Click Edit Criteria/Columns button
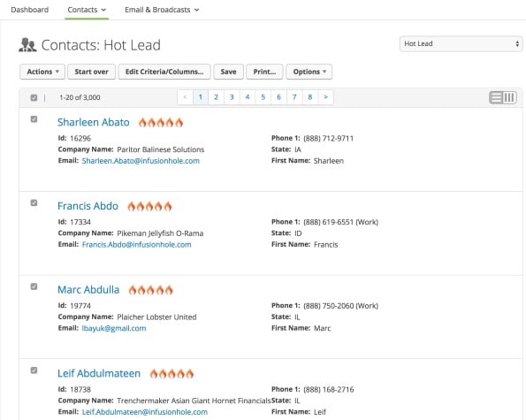This screenshot has height=420, width=526. [x=164, y=72]
